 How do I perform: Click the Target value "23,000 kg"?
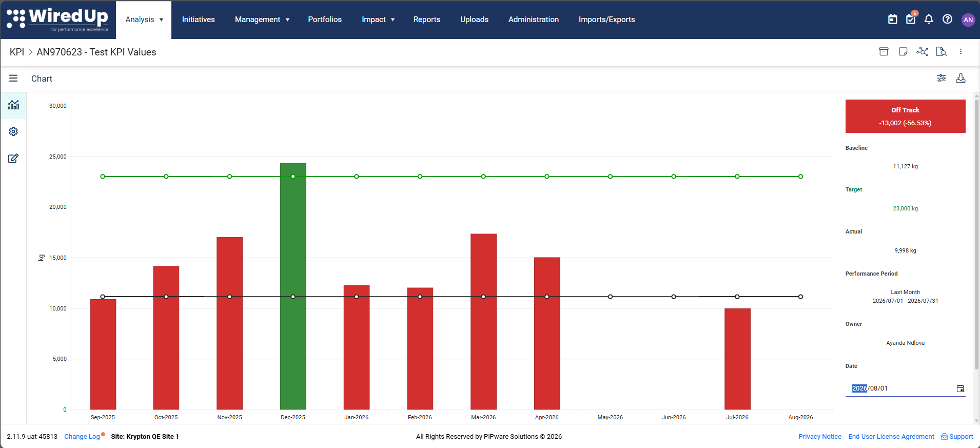(x=906, y=208)
